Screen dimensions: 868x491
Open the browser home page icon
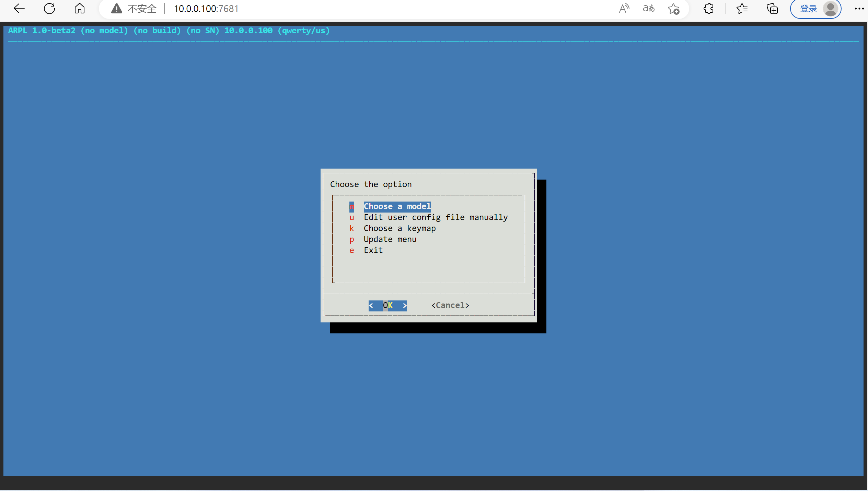tap(80, 9)
